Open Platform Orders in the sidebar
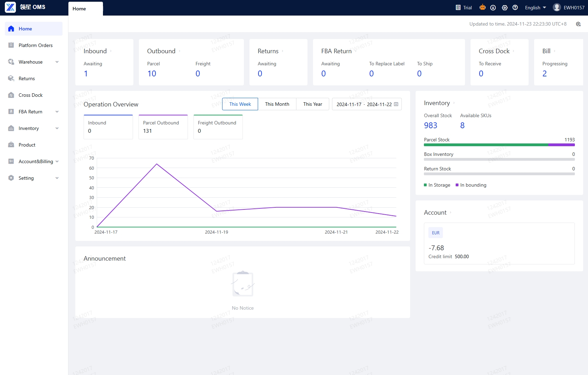 [x=36, y=45]
